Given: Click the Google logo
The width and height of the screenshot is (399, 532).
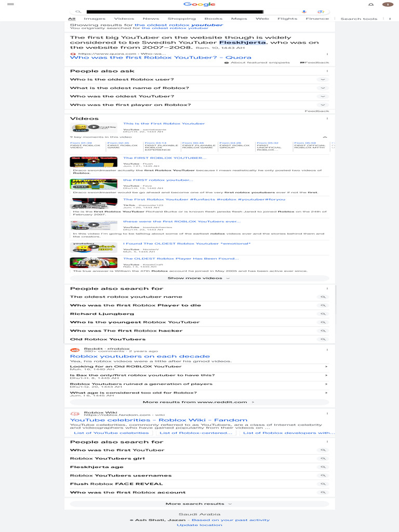Looking at the screenshot, I should [199, 4].
